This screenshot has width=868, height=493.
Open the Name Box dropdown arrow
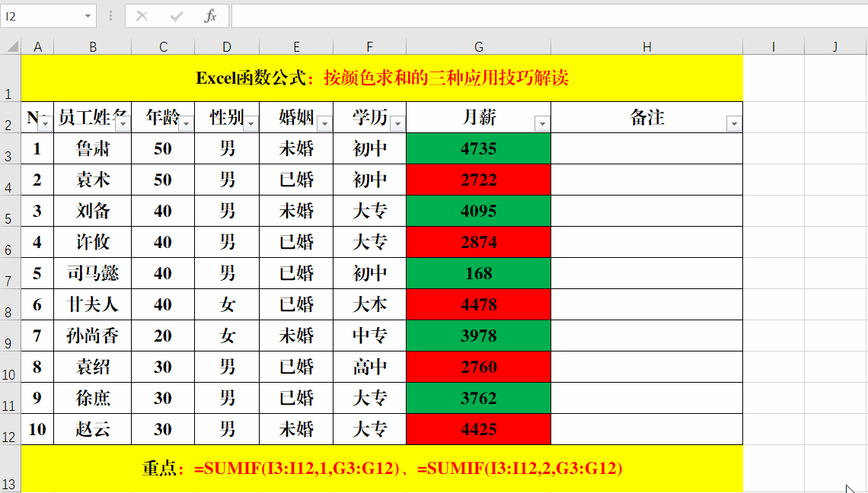[88, 16]
